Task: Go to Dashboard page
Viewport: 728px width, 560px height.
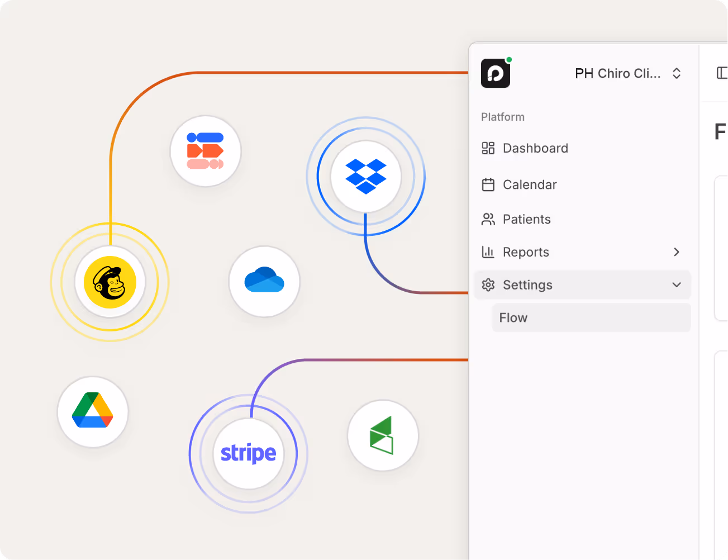Action: pos(582,148)
